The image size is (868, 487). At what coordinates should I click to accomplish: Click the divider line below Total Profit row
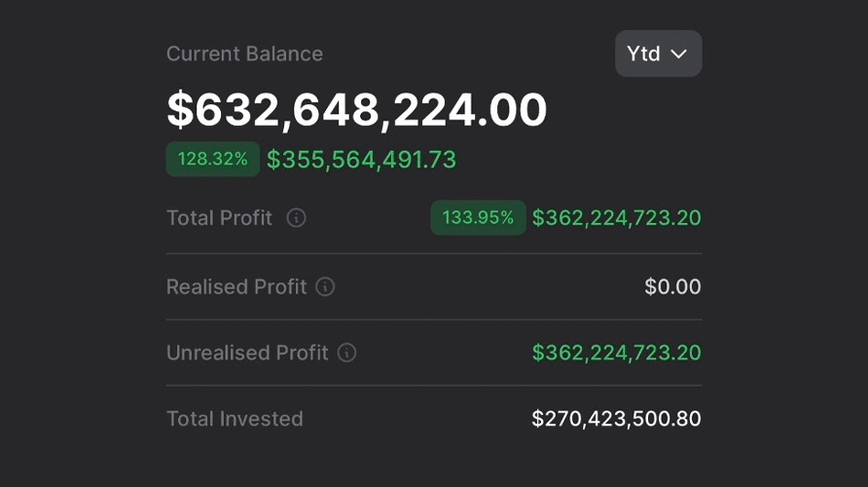click(x=434, y=254)
